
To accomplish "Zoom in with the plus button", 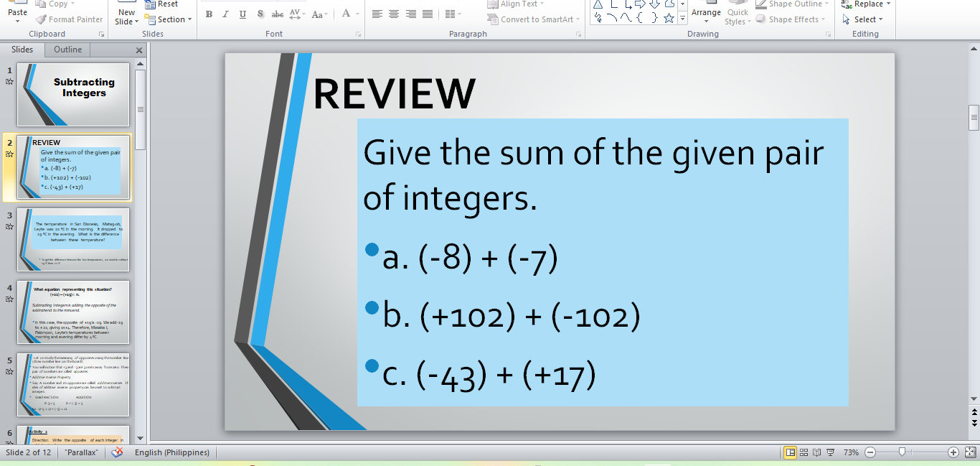I will tap(953, 452).
